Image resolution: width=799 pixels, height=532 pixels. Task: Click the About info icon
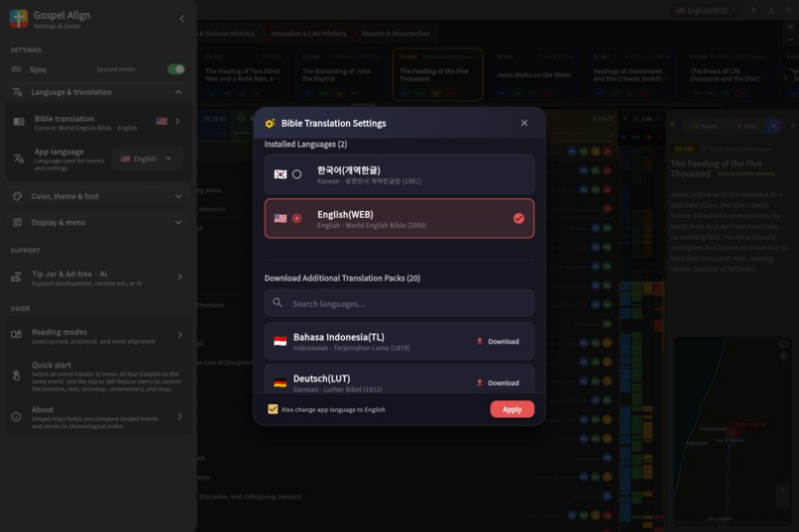(16, 416)
